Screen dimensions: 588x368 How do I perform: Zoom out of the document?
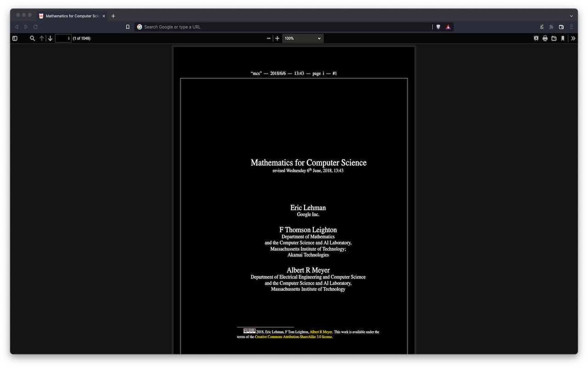268,38
